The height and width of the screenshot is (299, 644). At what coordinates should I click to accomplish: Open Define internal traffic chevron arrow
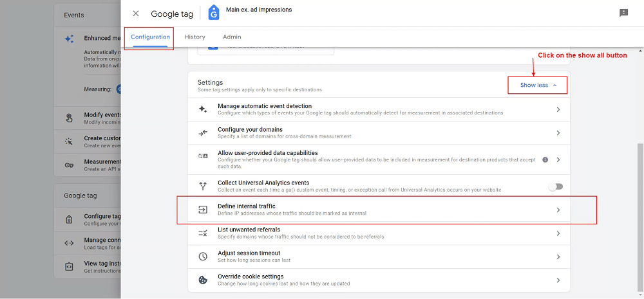pos(558,210)
